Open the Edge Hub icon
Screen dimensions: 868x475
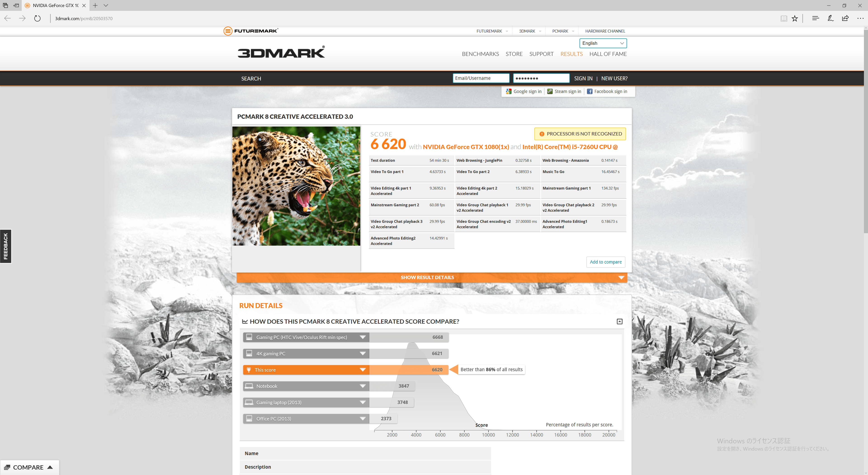[815, 18]
